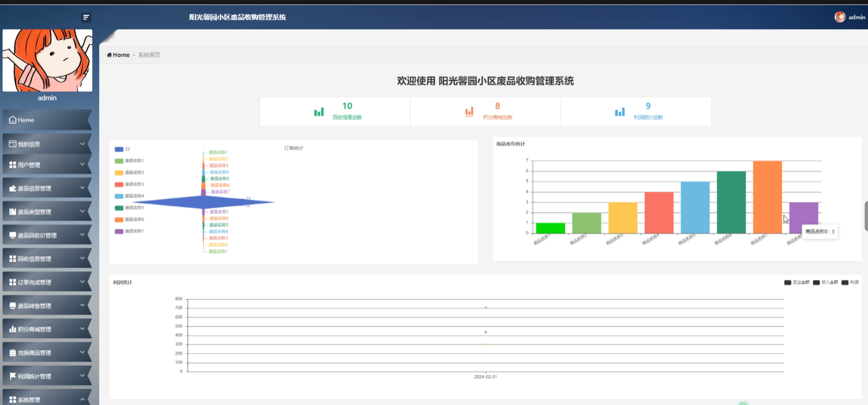Click the 系统首页 breadcrumb text
Screen dimensions: 868x405
click(x=149, y=55)
